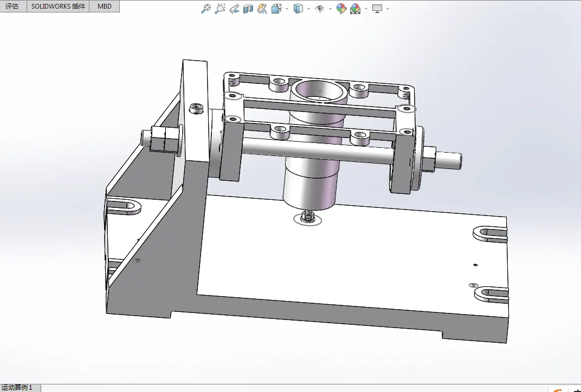This screenshot has height=392, width=581.
Task: Select the Zoom to Area tool
Action: (220, 9)
